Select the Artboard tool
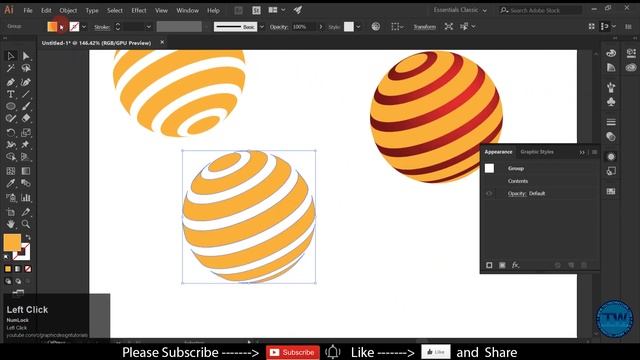Screen dimensions: 640x360 click(x=11, y=212)
